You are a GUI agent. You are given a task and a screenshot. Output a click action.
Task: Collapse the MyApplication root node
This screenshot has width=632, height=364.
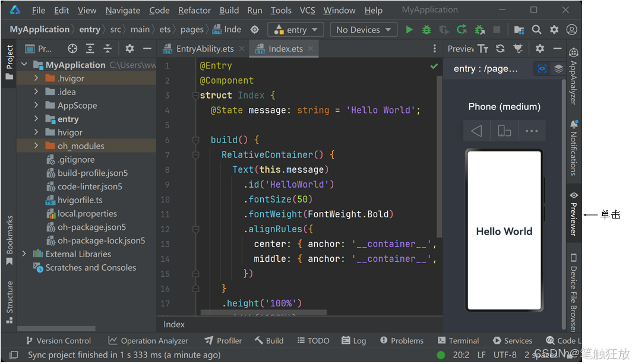24,65
